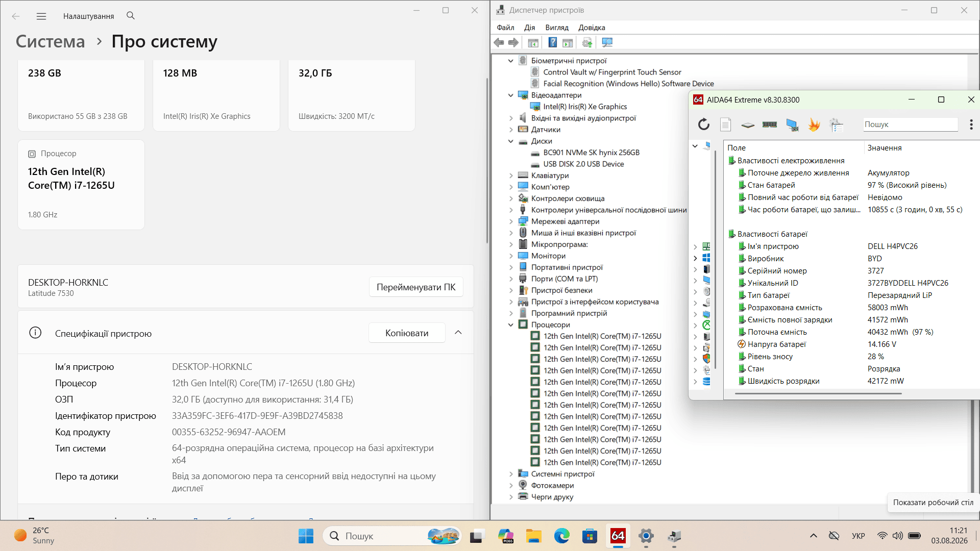The image size is (980, 551).
Task: Click the Back arrow in Device Manager toolbar
Action: pyautogui.click(x=499, y=43)
